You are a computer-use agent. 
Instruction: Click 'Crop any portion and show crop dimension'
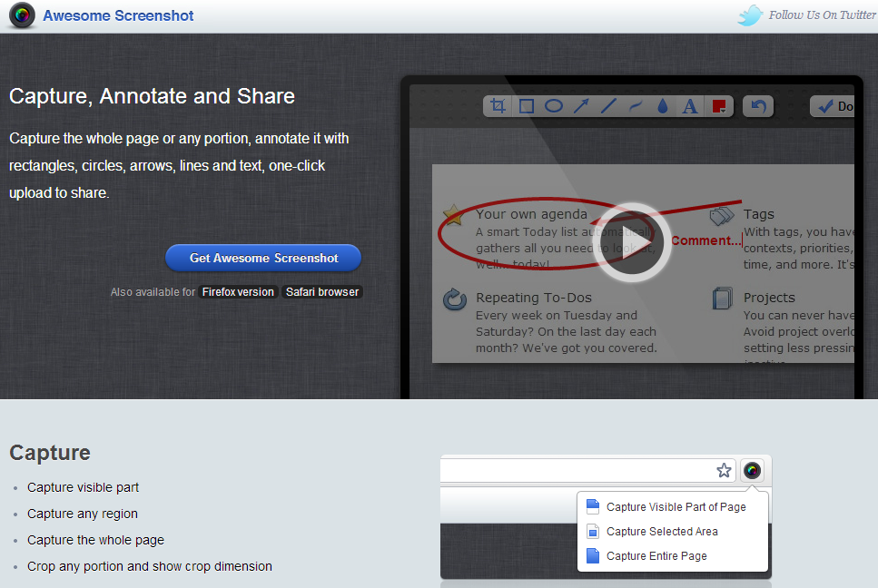point(150,566)
